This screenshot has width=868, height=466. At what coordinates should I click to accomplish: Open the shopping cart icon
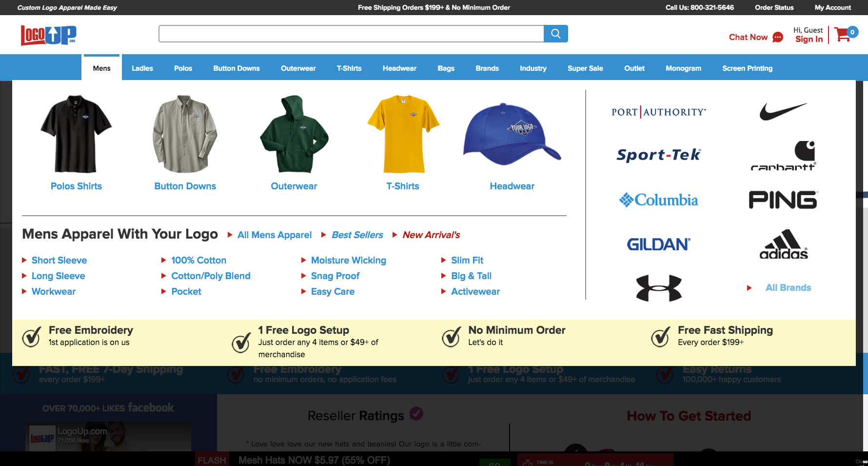[843, 34]
